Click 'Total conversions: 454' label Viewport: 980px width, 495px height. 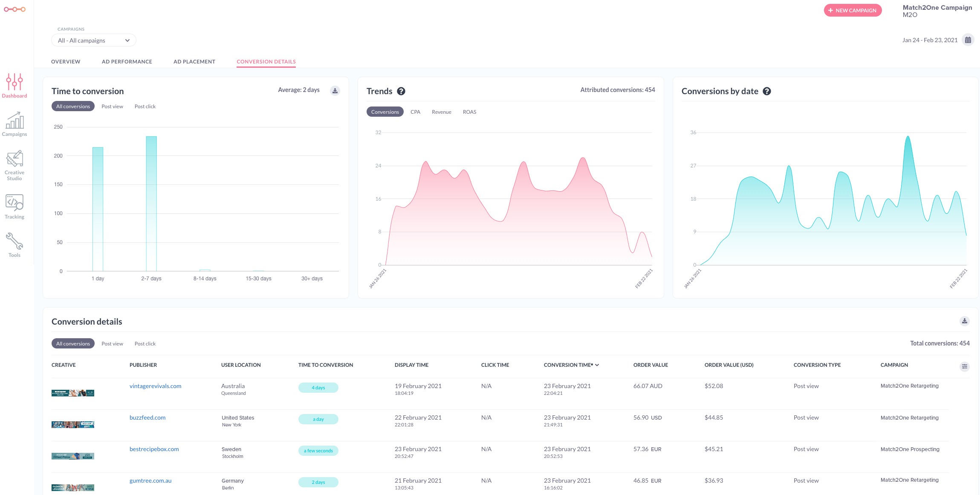[x=940, y=343]
